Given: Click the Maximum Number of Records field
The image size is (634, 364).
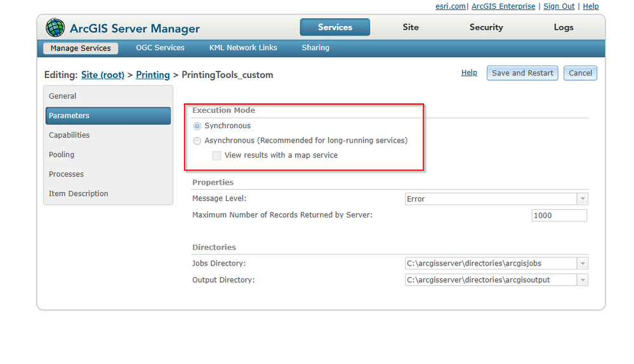Looking at the screenshot, I should tap(559, 216).
